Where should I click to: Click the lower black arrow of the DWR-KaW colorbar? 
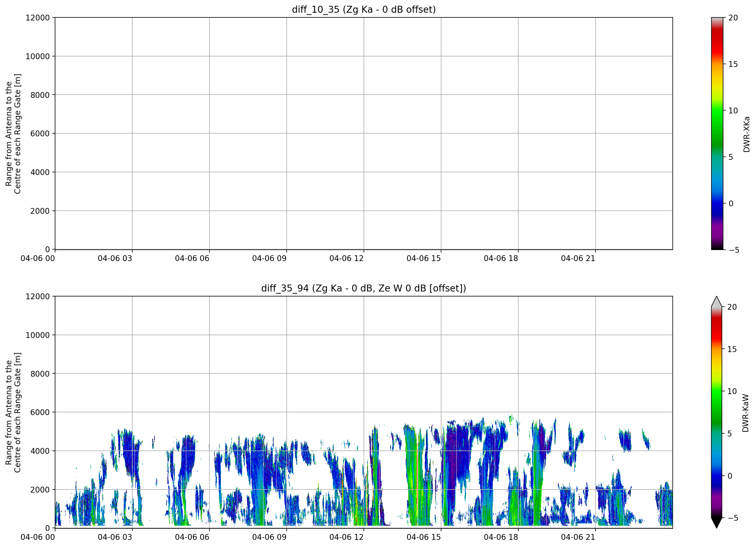716,523
